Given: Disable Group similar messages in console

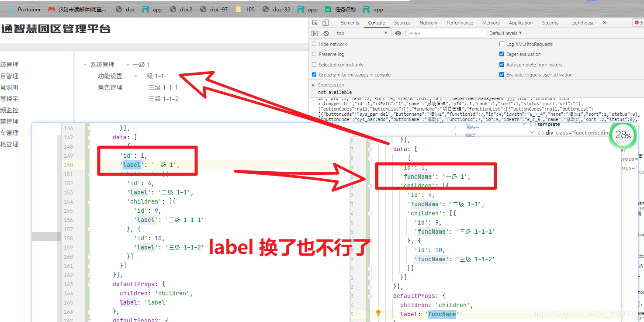Looking at the screenshot, I should click(314, 75).
